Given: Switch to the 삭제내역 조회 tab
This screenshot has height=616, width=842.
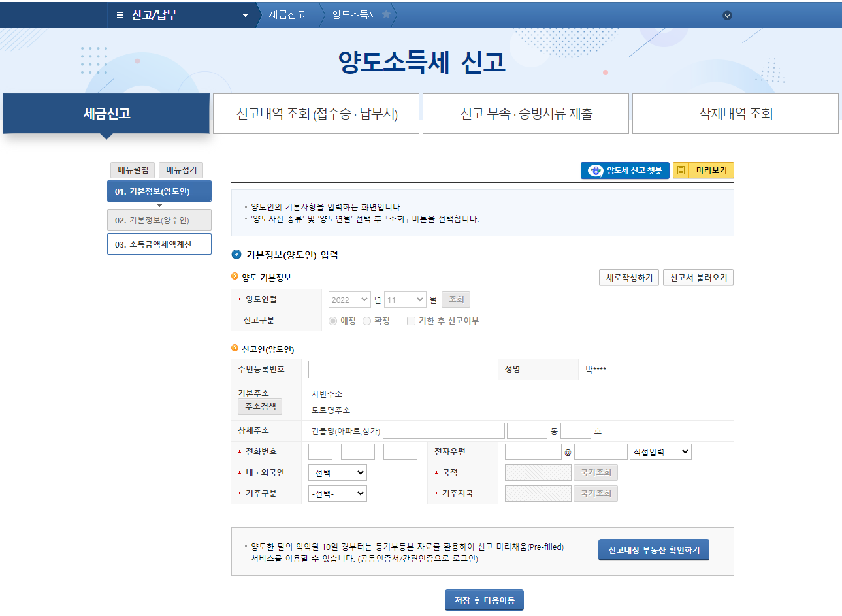Looking at the screenshot, I should pyautogui.click(x=735, y=114).
